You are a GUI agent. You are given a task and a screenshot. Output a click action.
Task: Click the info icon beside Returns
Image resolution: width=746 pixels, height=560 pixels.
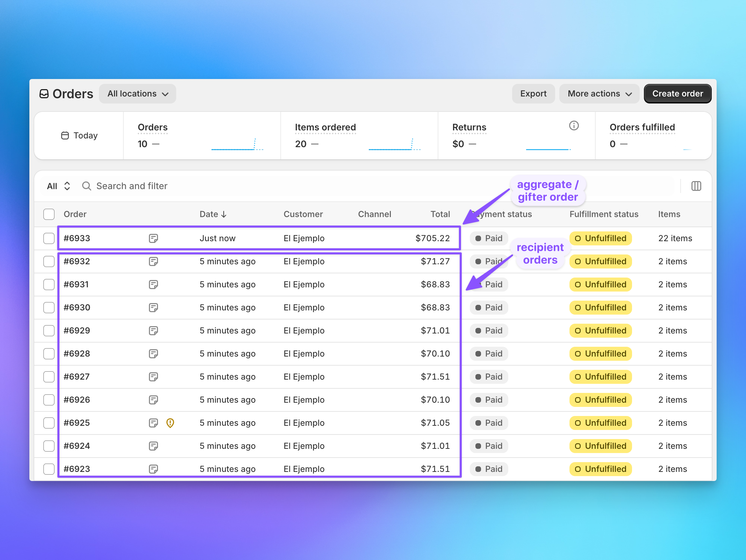click(x=574, y=126)
